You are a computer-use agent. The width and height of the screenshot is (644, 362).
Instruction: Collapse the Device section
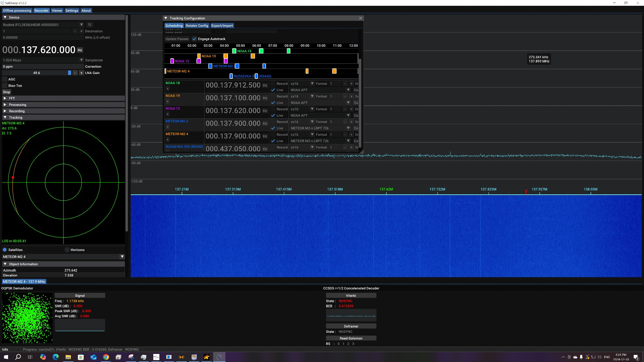[x=63, y=17]
